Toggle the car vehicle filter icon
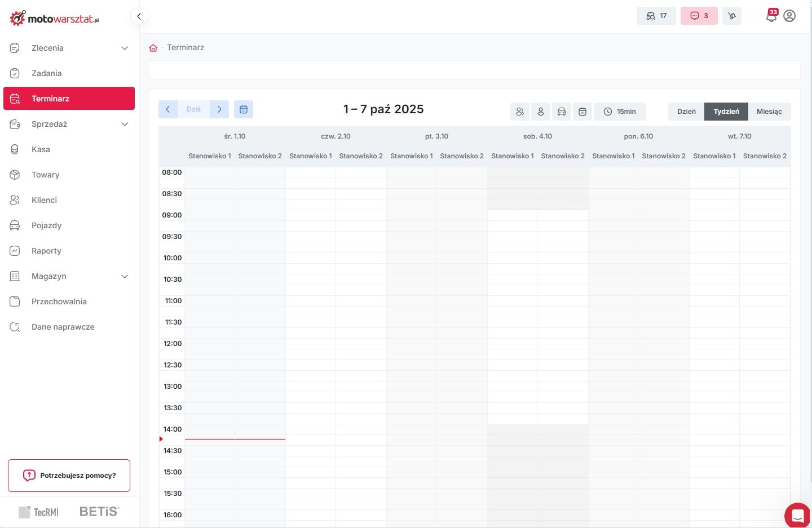Image resolution: width=812 pixels, height=528 pixels. tap(562, 112)
